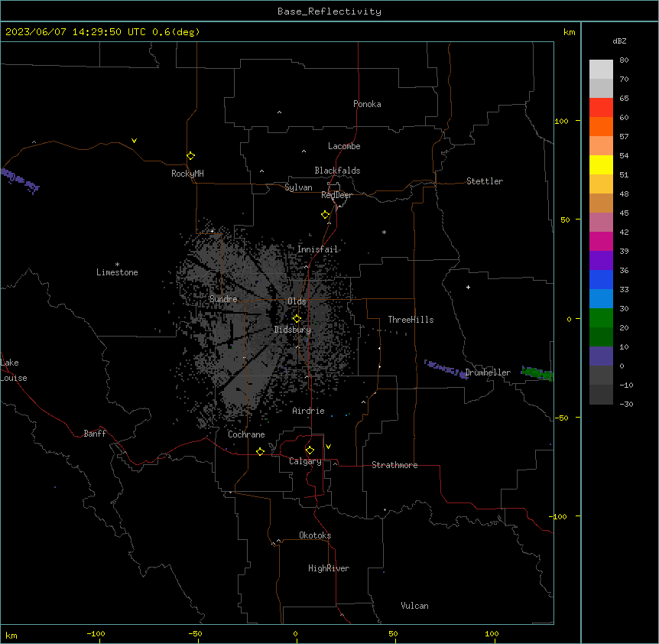
Task: Click the Base_Reflectivity title
Action: tap(329, 11)
